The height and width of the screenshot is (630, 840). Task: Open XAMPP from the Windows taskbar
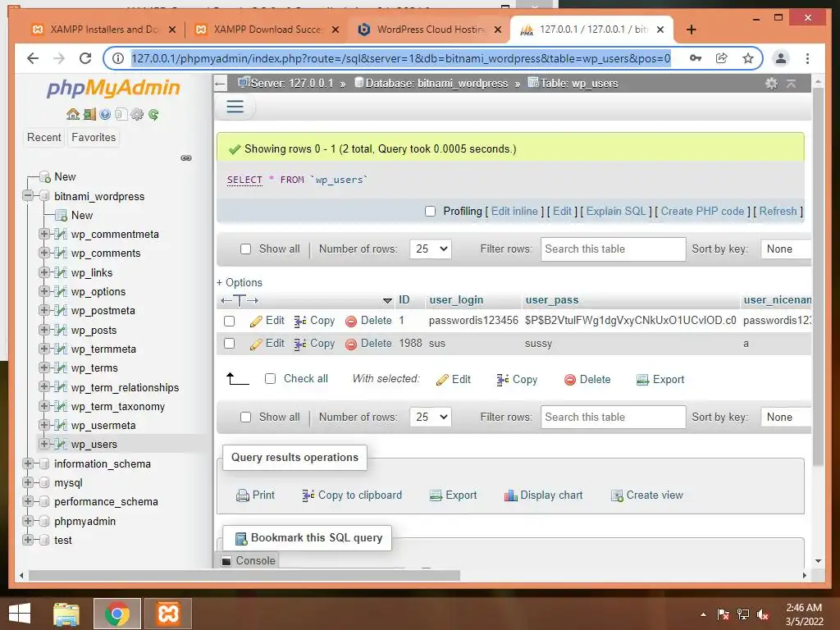tap(167, 614)
